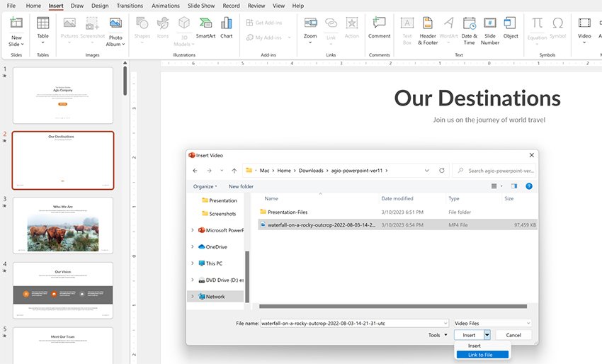The image size is (602, 364).
Task: Open the Zoom tool in the ribbon
Action: click(x=310, y=30)
